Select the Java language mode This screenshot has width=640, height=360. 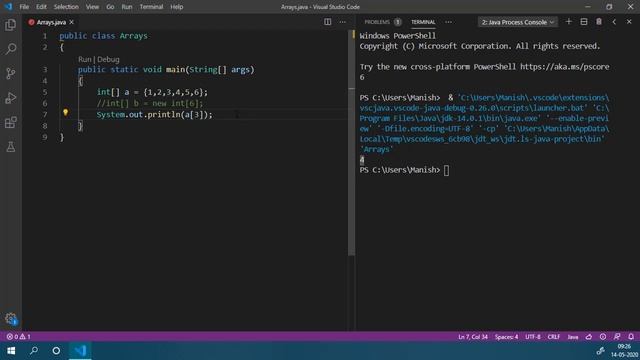(x=573, y=337)
